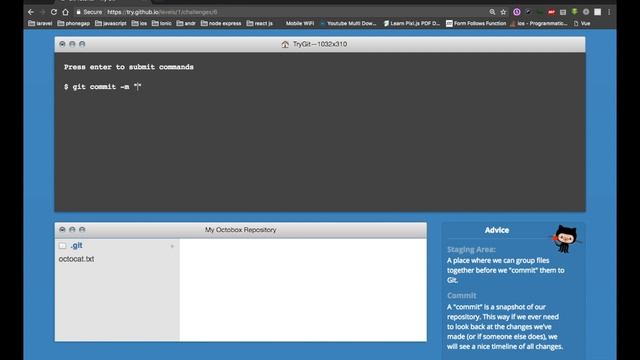Open the gray circular extension icon

[586, 12]
